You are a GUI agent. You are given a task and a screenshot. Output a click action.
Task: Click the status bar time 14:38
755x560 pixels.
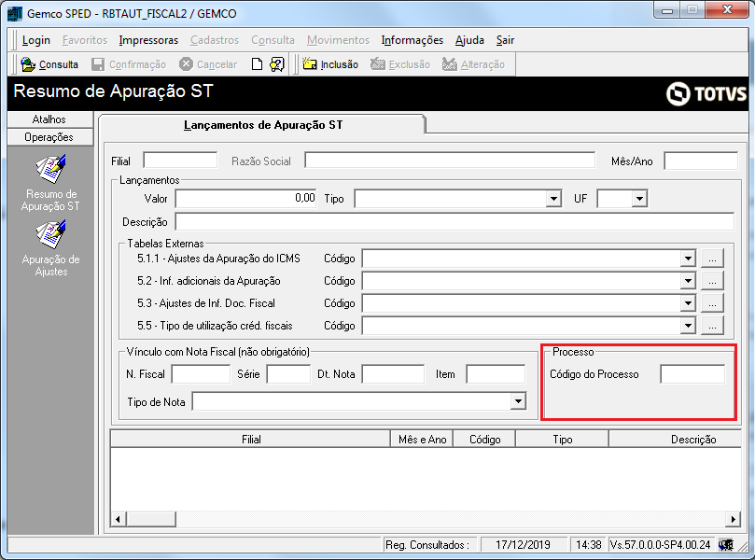click(x=588, y=544)
